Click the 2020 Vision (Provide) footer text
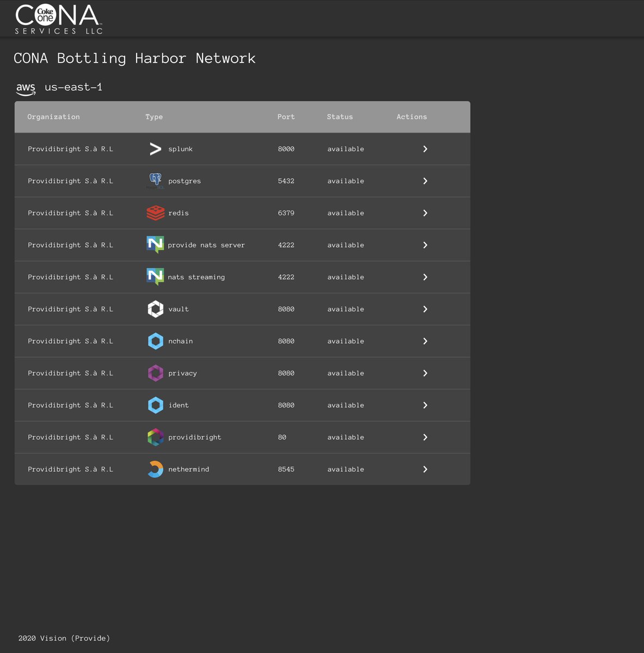This screenshot has height=653, width=644. point(64,638)
